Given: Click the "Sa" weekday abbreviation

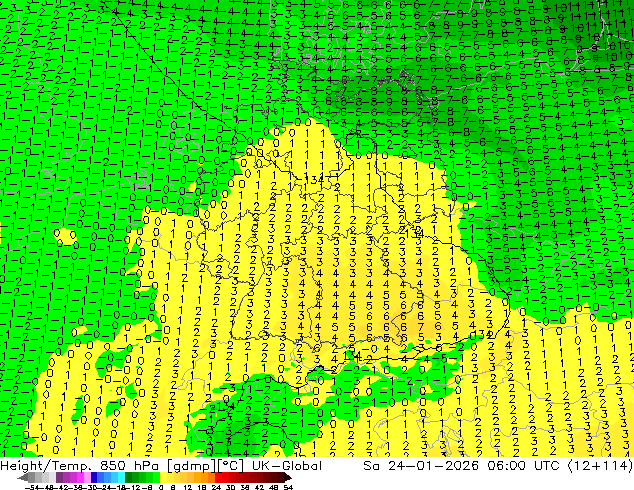Looking at the screenshot, I should (x=372, y=466).
